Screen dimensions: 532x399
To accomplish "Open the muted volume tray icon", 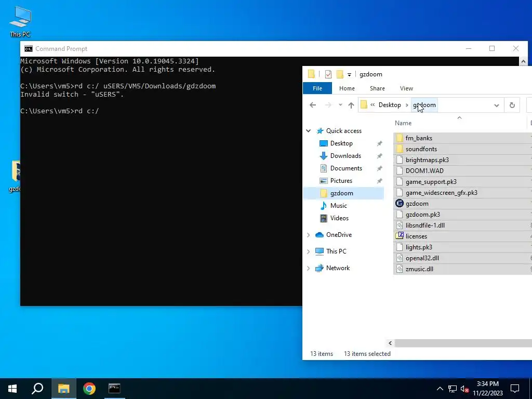I will point(465,389).
